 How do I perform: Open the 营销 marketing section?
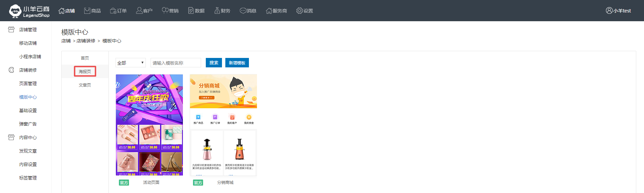coord(170,11)
